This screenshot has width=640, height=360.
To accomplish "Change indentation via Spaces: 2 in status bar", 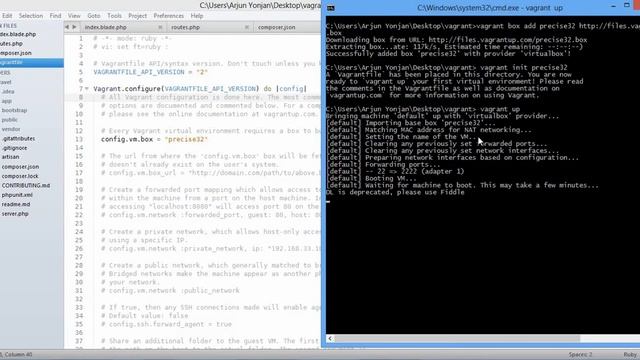I will (x=580, y=354).
